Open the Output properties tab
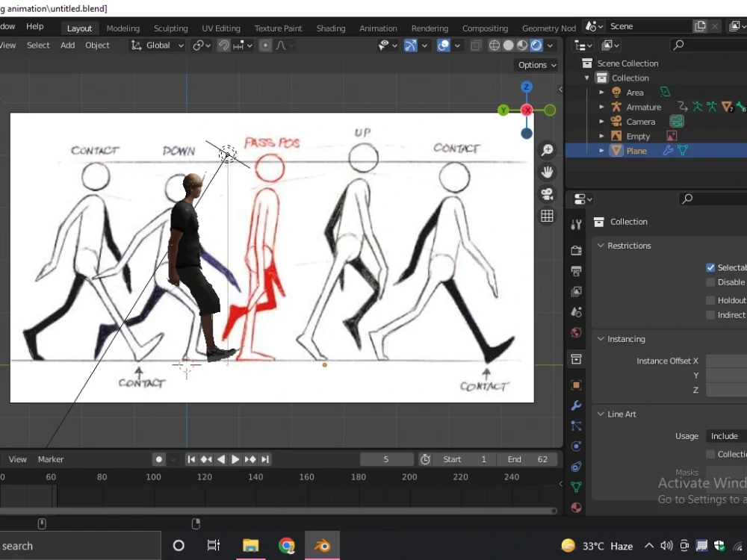The image size is (747, 560). (x=576, y=271)
